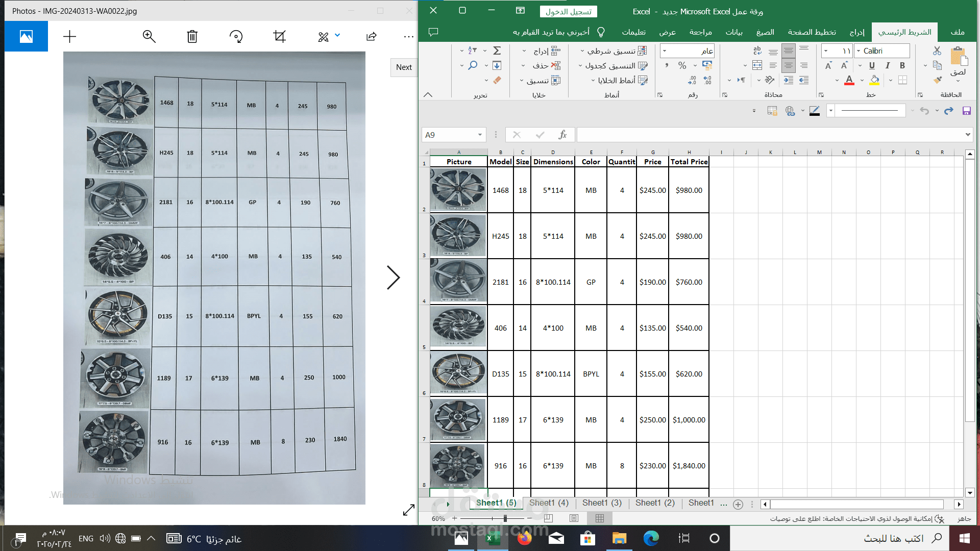Toggle Wrap Text (ab icon)

pos(757,51)
